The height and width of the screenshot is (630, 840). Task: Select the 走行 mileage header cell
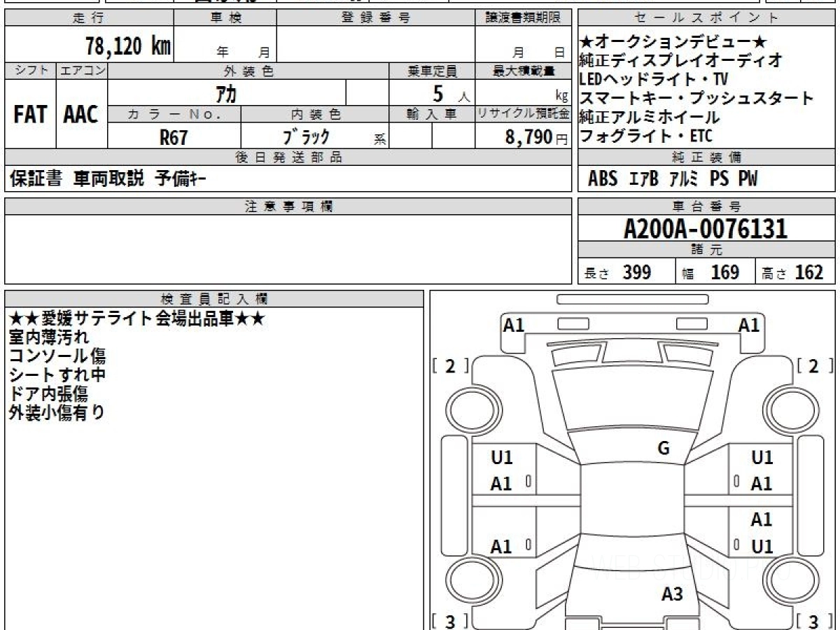[x=89, y=18]
